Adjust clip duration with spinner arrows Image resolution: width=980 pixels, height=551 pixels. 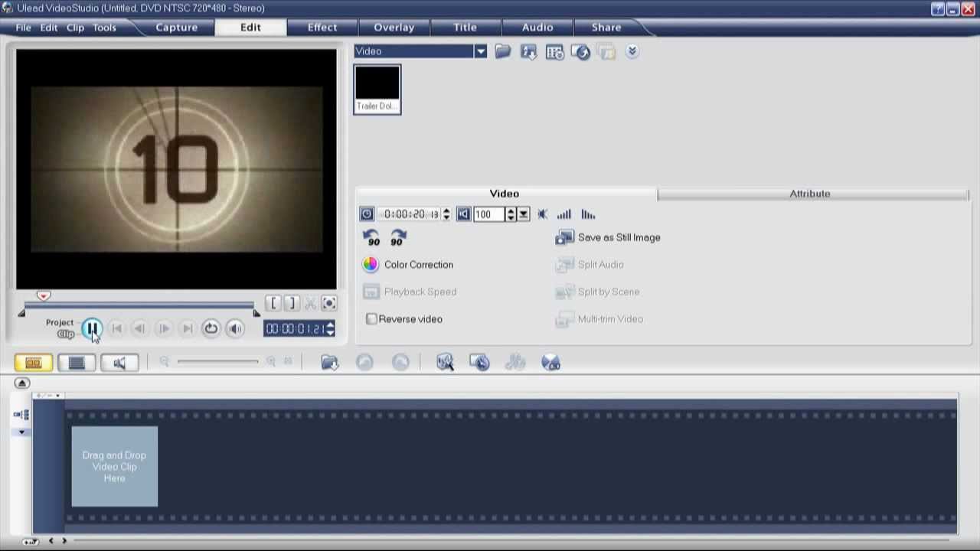(446, 214)
